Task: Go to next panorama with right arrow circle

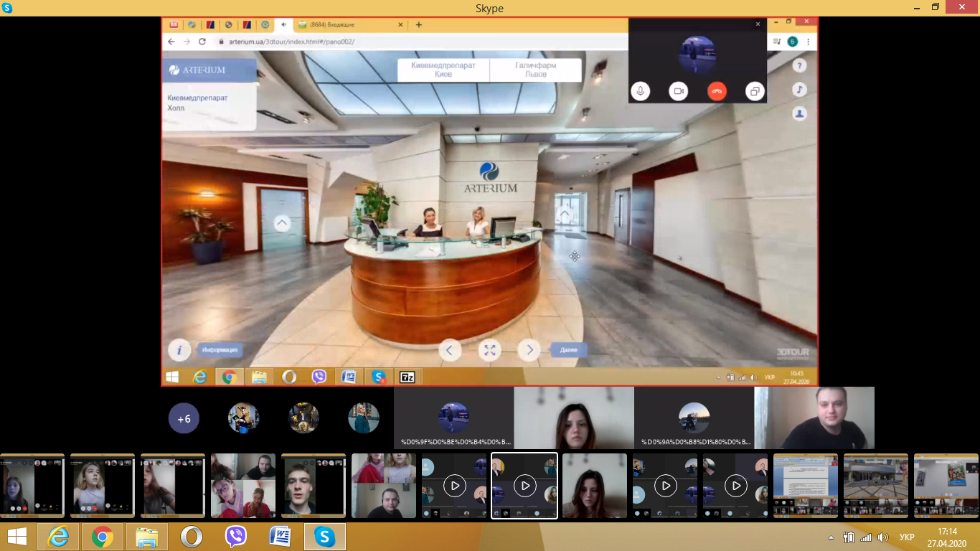Action: [529, 350]
